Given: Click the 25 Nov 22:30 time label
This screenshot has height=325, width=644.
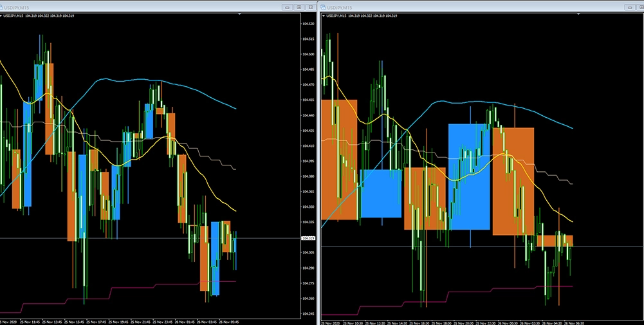Looking at the screenshot, I should point(486,323).
